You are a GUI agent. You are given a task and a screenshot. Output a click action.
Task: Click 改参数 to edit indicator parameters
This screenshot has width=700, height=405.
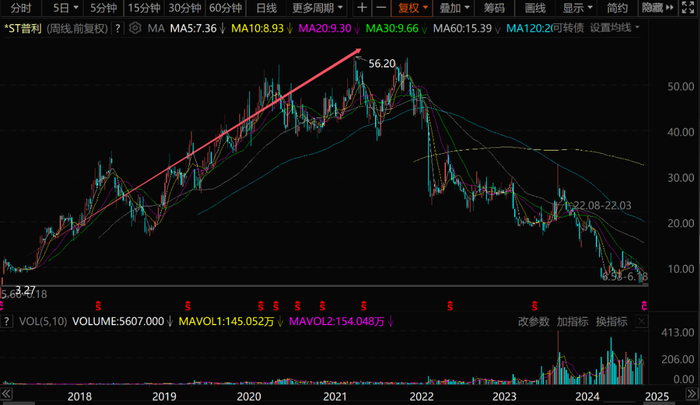533,321
